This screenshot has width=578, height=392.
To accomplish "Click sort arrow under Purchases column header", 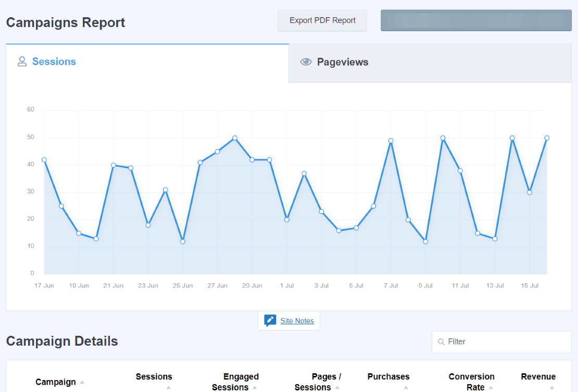I will coord(406,387).
